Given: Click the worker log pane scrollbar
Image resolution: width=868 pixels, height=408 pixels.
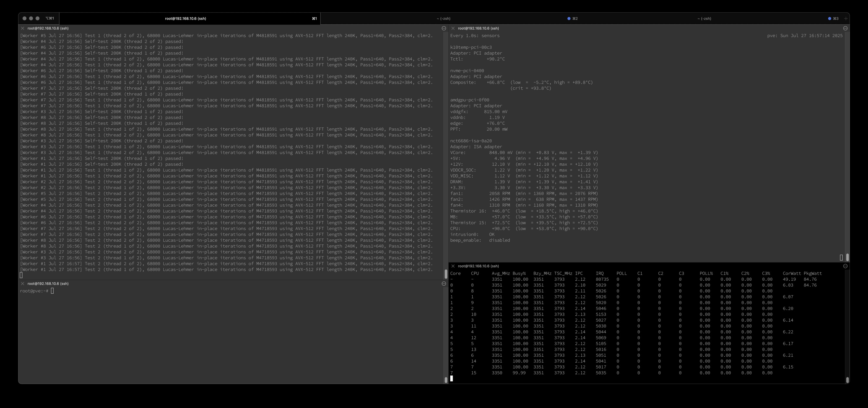Looking at the screenshot, I should coord(446,274).
